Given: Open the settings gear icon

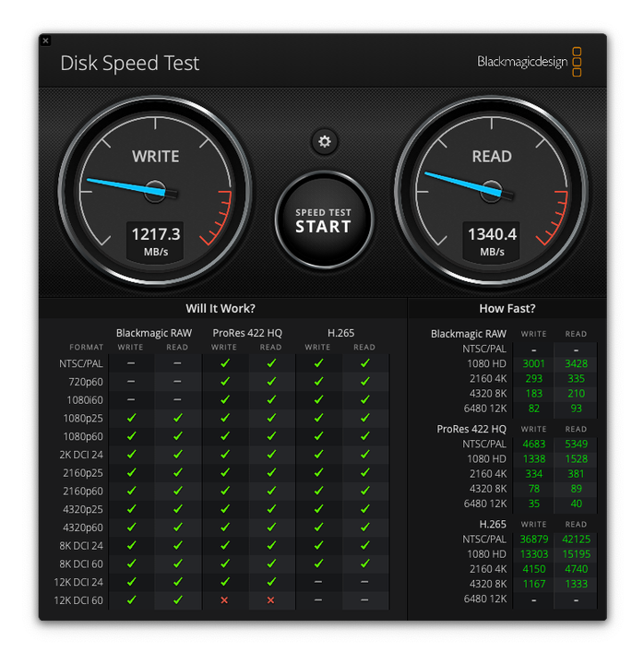Looking at the screenshot, I should (x=324, y=142).
